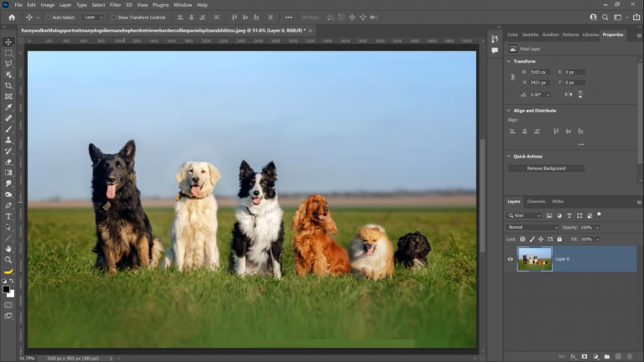Viewport: 644px width, 362px height.
Task: Select the Crop tool
Action: (8, 85)
